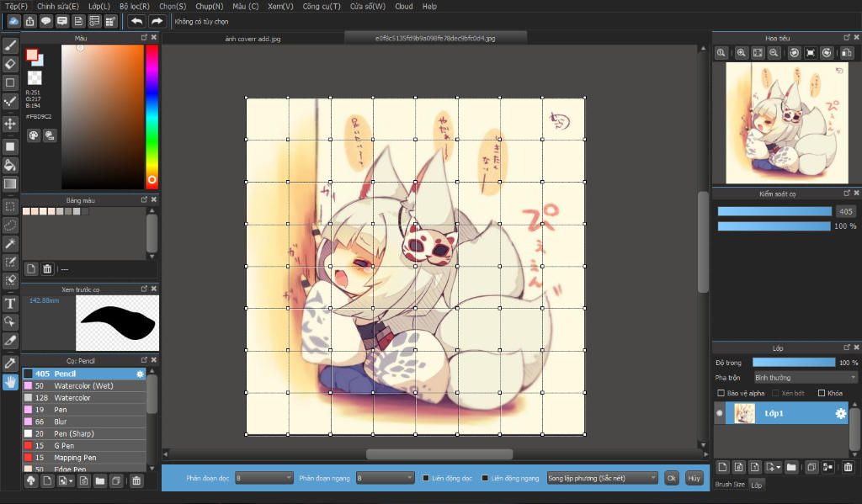The image size is (862, 504).
Task: Select the Operation (object select) tool
Action: click(10, 322)
